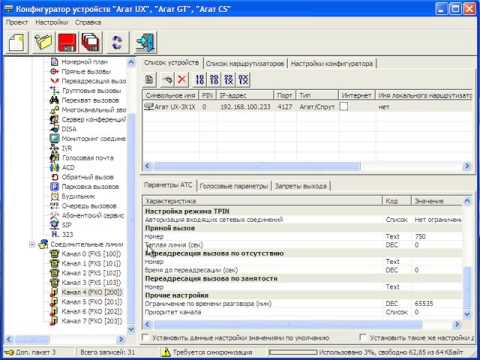This screenshot has height=360, width=480.
Task: Select IVR in the tree
Action: click(67, 148)
